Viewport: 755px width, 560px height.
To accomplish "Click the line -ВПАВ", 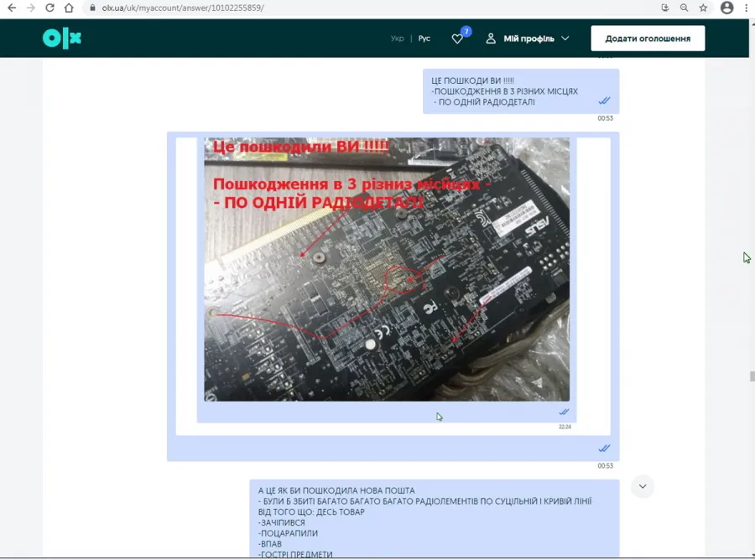I will pyautogui.click(x=270, y=543).
